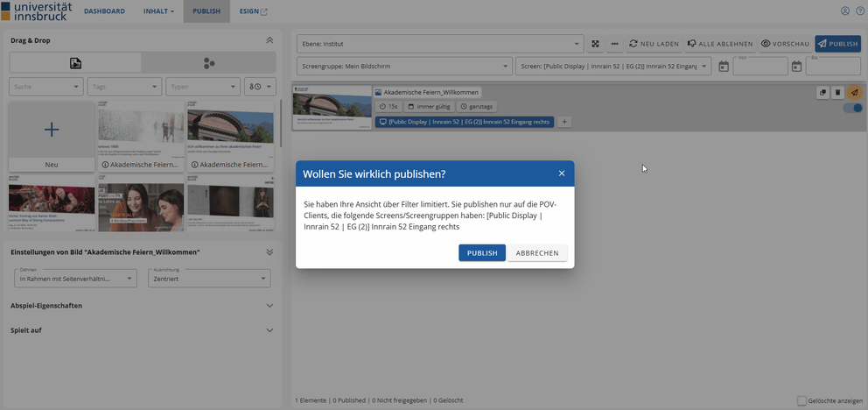The height and width of the screenshot is (410, 868).
Task: Switch to the hexagon groups tab icon
Action: 208,63
